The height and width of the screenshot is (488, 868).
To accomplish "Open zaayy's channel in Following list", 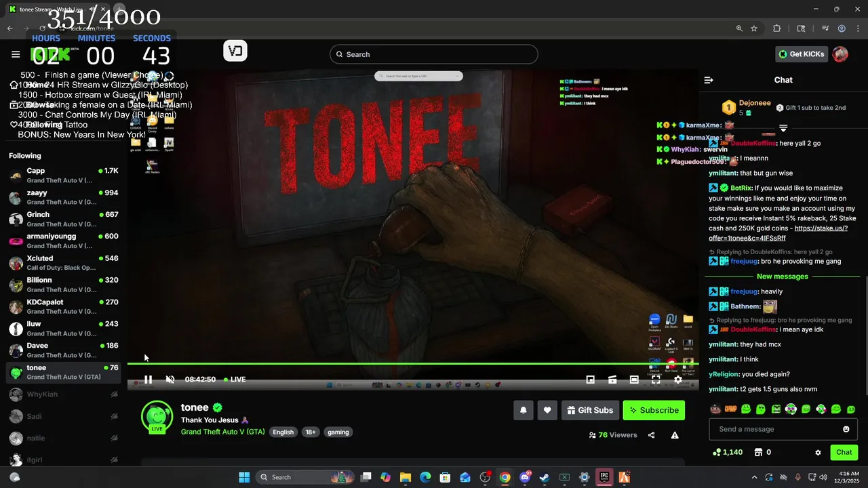I will (64, 197).
